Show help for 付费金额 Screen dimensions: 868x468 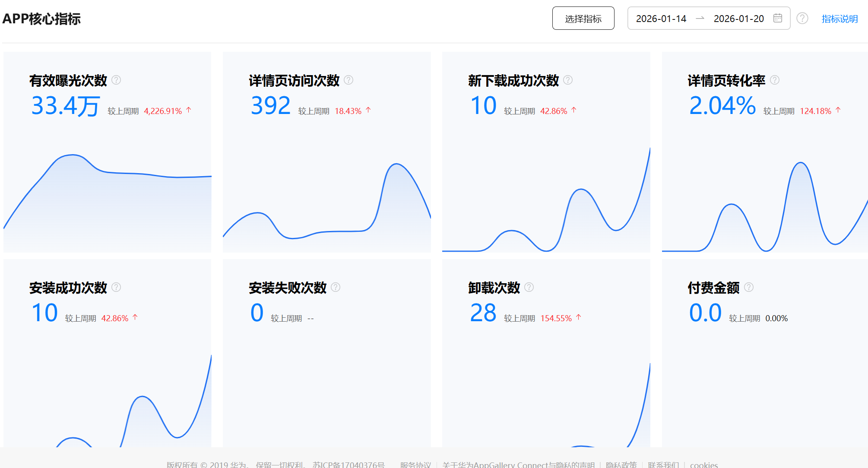click(749, 287)
